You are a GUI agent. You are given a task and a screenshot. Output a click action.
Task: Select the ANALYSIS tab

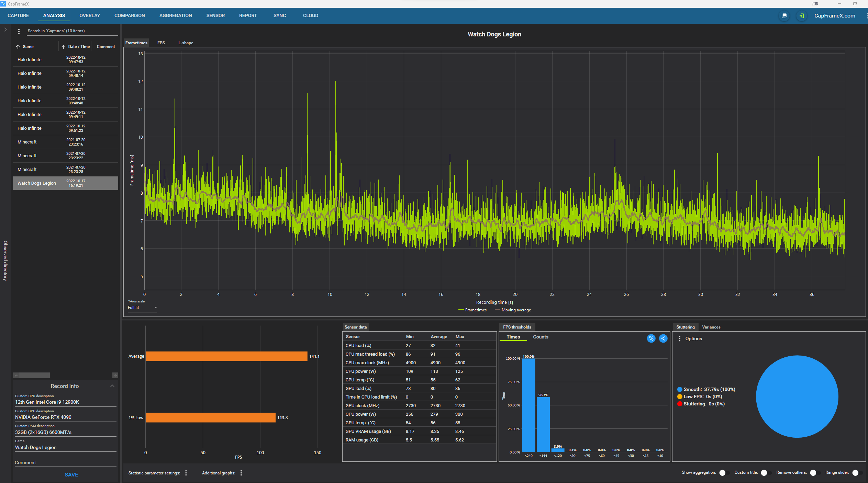[x=54, y=15]
